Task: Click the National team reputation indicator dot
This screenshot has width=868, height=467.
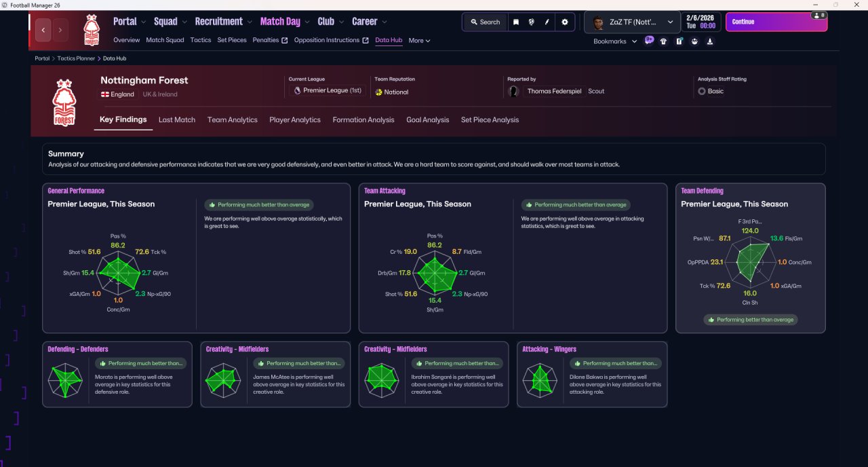Action: (378, 92)
